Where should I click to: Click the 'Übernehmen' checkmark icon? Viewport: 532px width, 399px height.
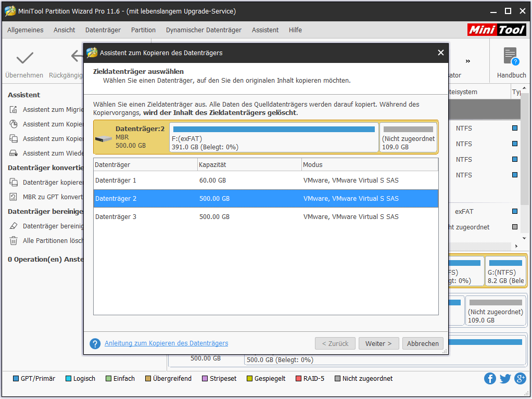pyautogui.click(x=24, y=58)
